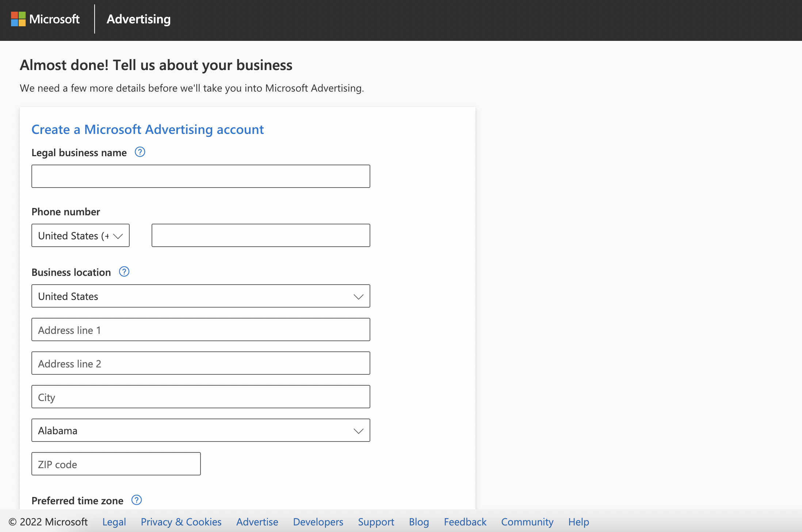Open the Privacy & Cookies link

point(181,522)
